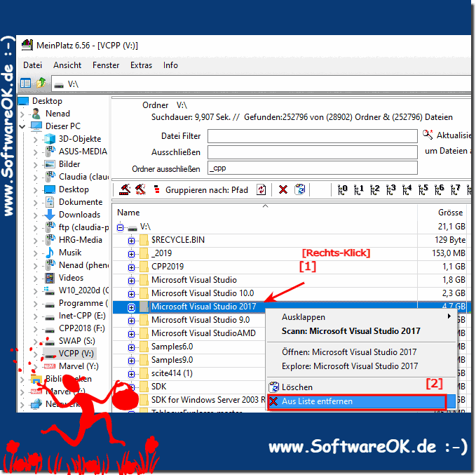Collapse the V:\ root node in list

[x=121, y=227]
